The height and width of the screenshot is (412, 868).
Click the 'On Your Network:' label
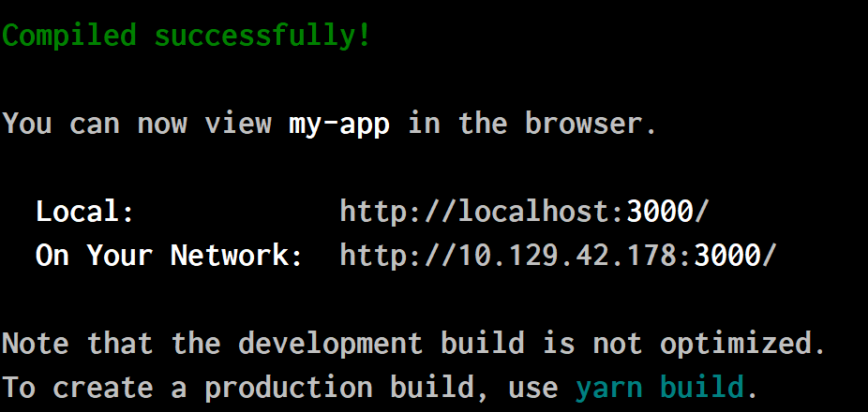(x=170, y=255)
